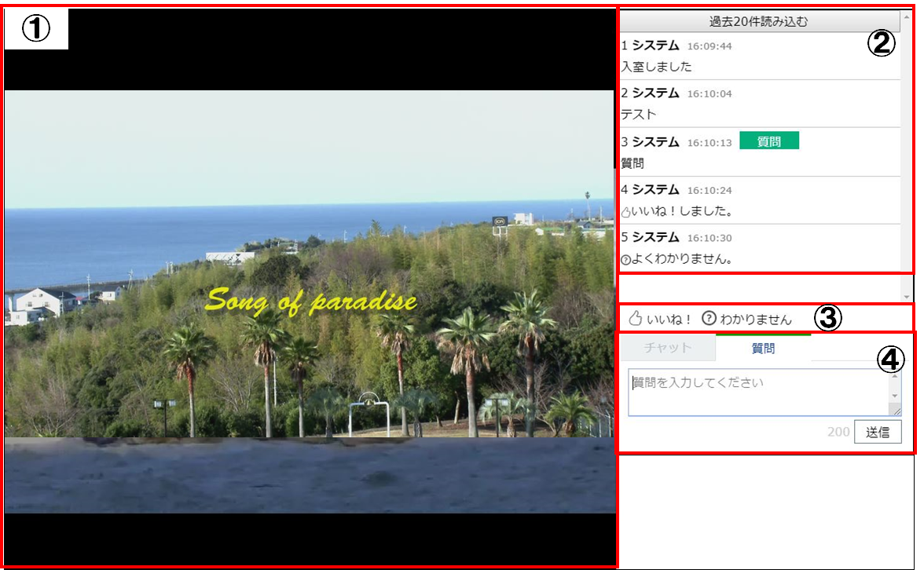
Task: Select message 5 text よくわかりません。
Action: click(x=682, y=258)
